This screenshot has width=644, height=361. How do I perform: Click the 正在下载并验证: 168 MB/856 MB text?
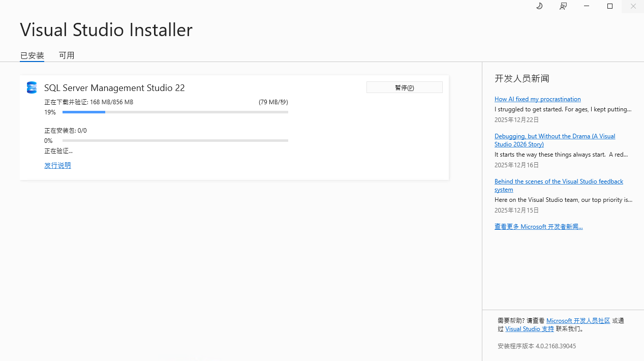[88, 102]
